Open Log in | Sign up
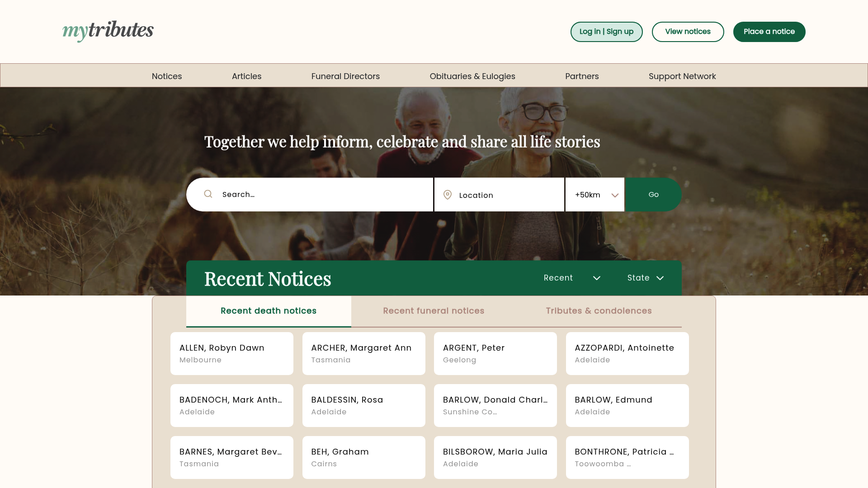This screenshot has width=868, height=488. click(606, 32)
